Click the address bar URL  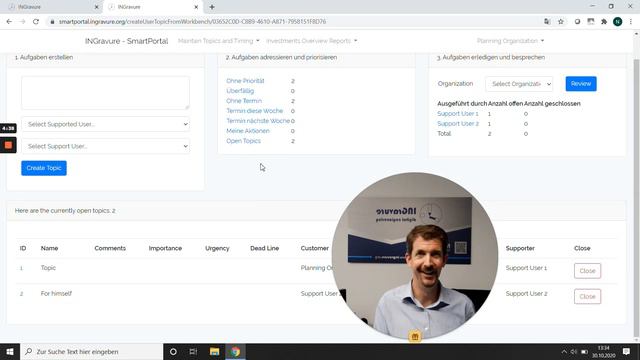[x=192, y=22]
